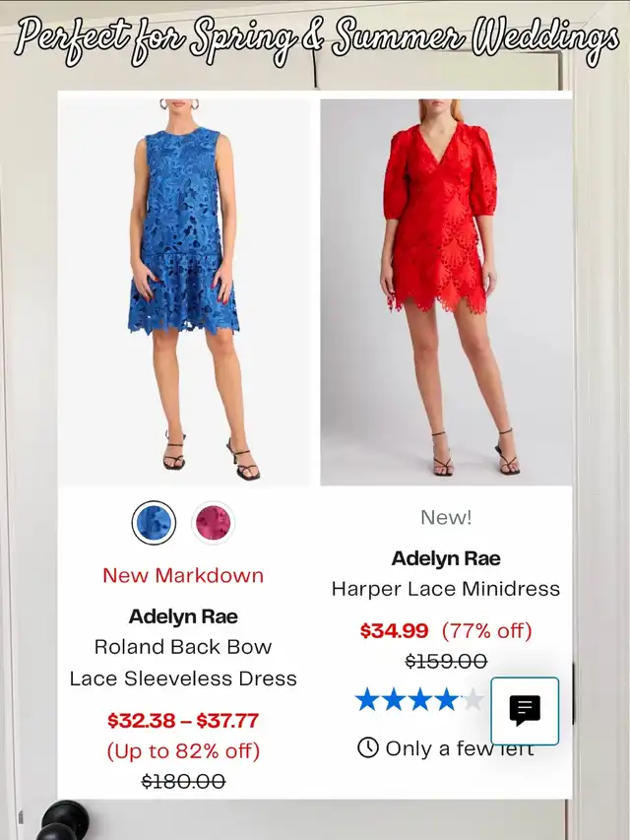
Task: Click the clock icon beside Only a few left
Action: (368, 747)
